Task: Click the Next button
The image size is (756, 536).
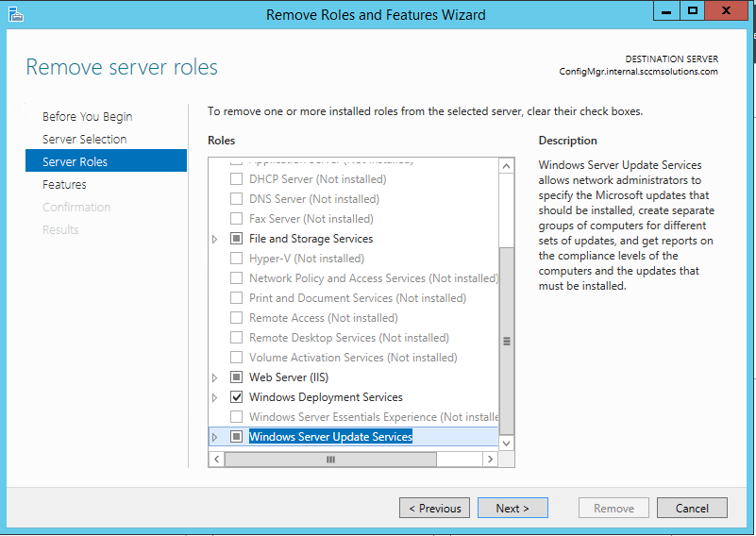Action: tap(512, 508)
